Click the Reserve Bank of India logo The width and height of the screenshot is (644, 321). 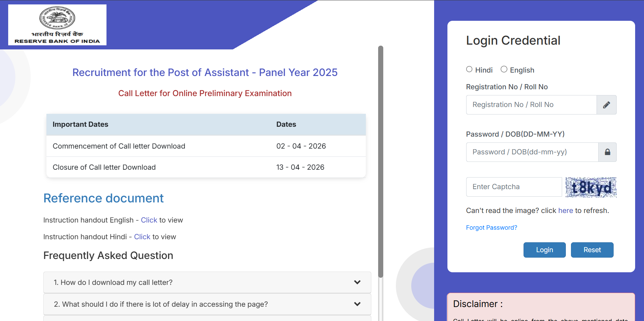[57, 25]
